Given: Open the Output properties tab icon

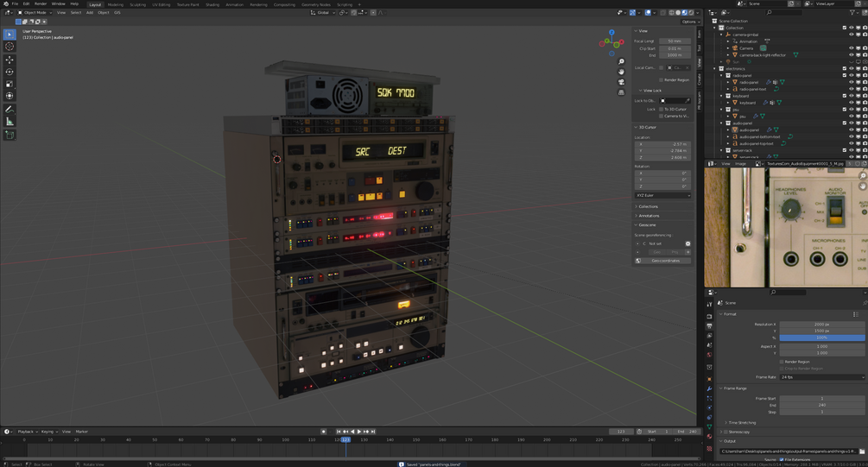Looking at the screenshot, I should (709, 326).
